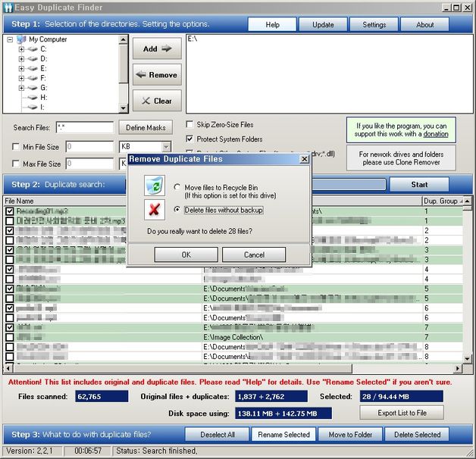Open the KB size unit dropdown

click(166, 147)
